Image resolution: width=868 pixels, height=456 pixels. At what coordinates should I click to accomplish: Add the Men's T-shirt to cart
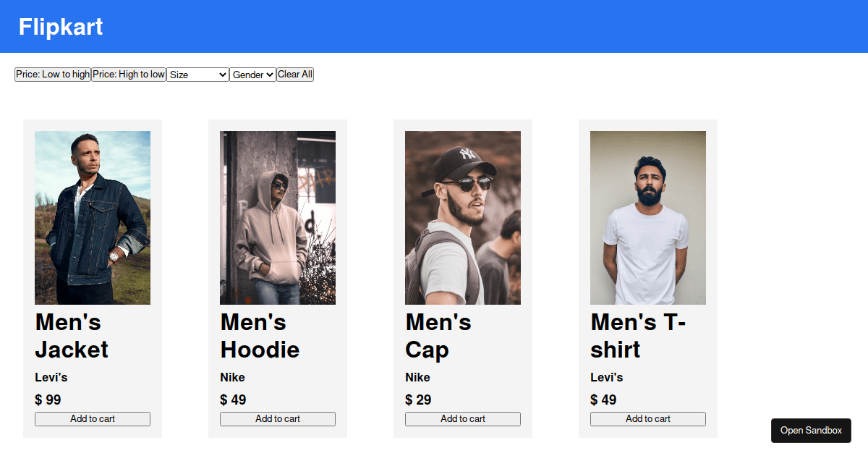tap(647, 418)
